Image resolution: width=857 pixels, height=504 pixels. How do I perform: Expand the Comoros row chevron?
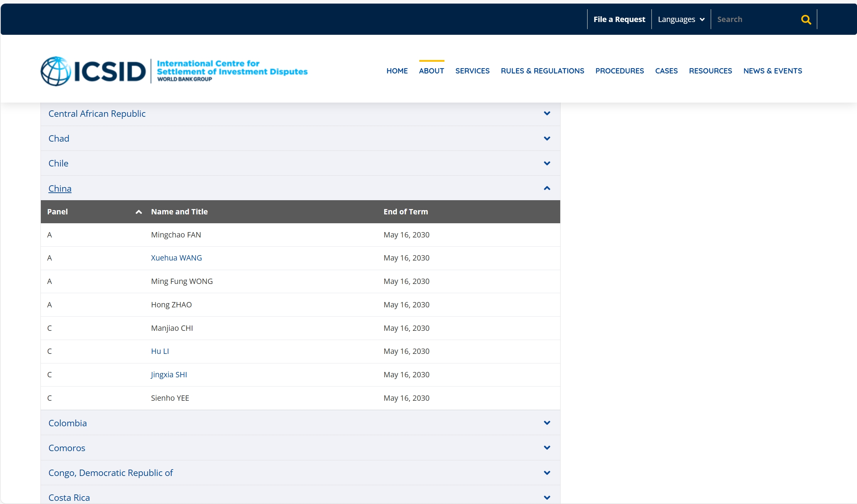(x=547, y=448)
